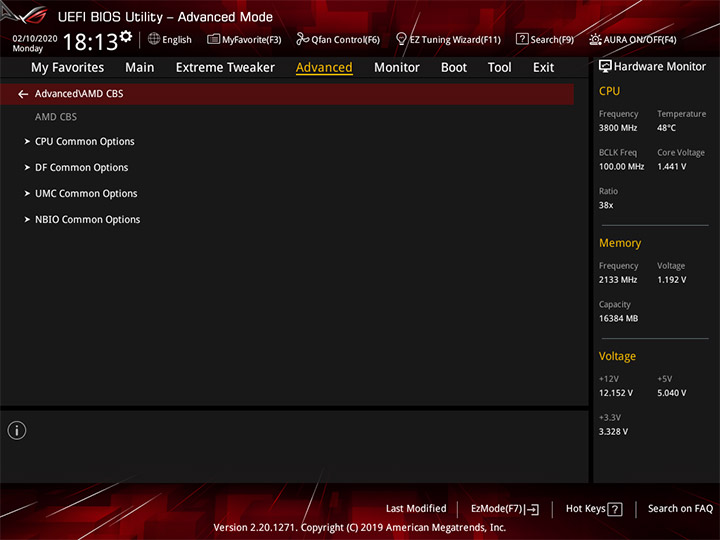Expand UMC Common Options arrow
Viewport: 720px width, 540px height.
(27, 193)
